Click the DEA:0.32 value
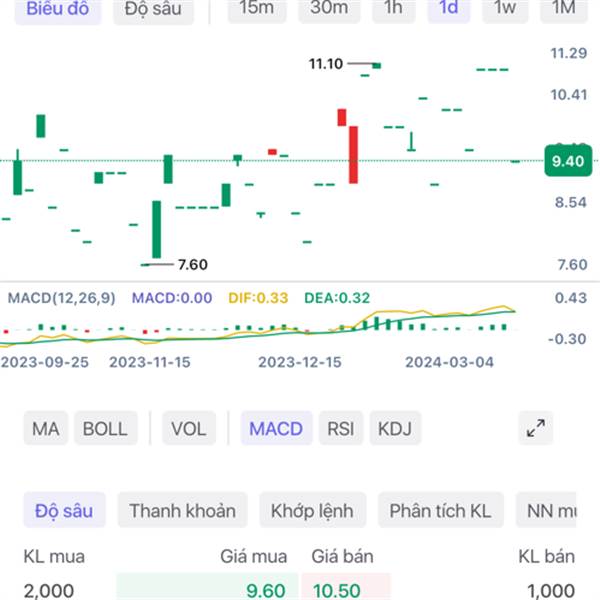Screen dimensions: 600x600 click(337, 298)
